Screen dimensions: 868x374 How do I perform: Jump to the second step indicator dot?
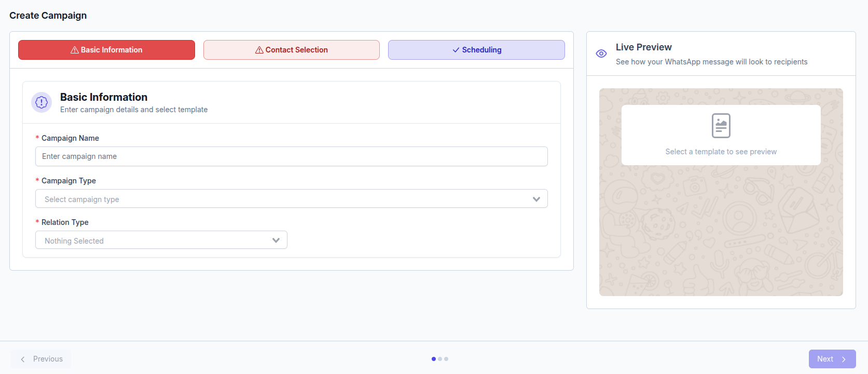point(440,359)
